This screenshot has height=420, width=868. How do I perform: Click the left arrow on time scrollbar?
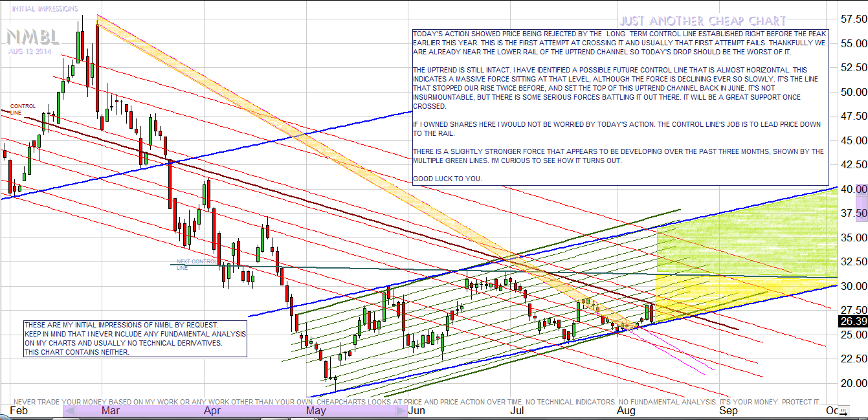click(70, 410)
